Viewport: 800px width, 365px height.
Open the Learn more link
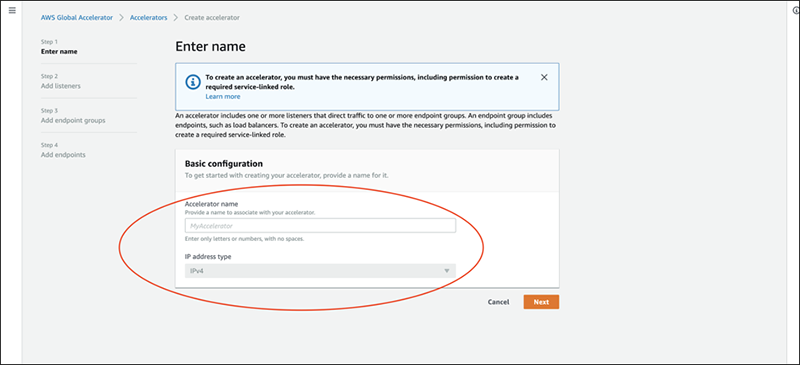223,96
